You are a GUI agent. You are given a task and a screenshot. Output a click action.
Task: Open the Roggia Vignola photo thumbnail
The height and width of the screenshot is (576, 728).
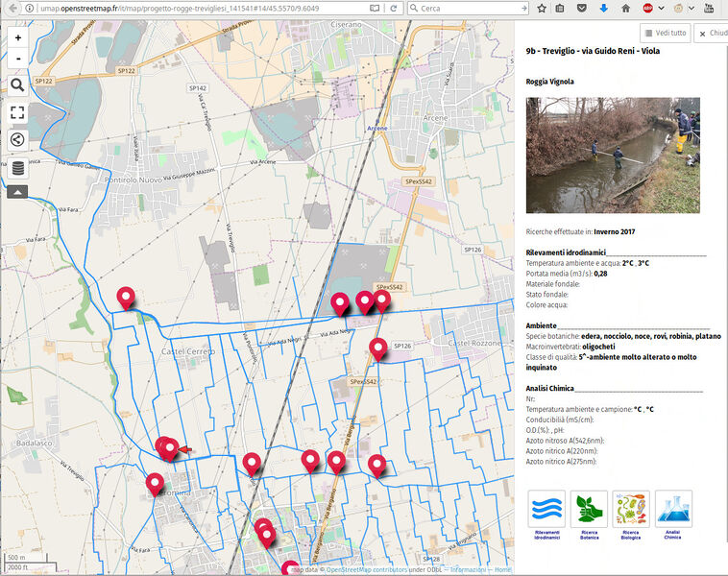(x=613, y=155)
